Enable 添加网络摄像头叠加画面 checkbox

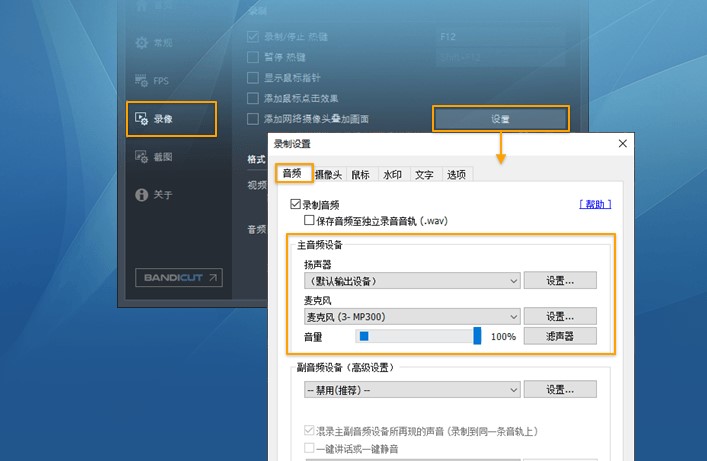(253, 119)
